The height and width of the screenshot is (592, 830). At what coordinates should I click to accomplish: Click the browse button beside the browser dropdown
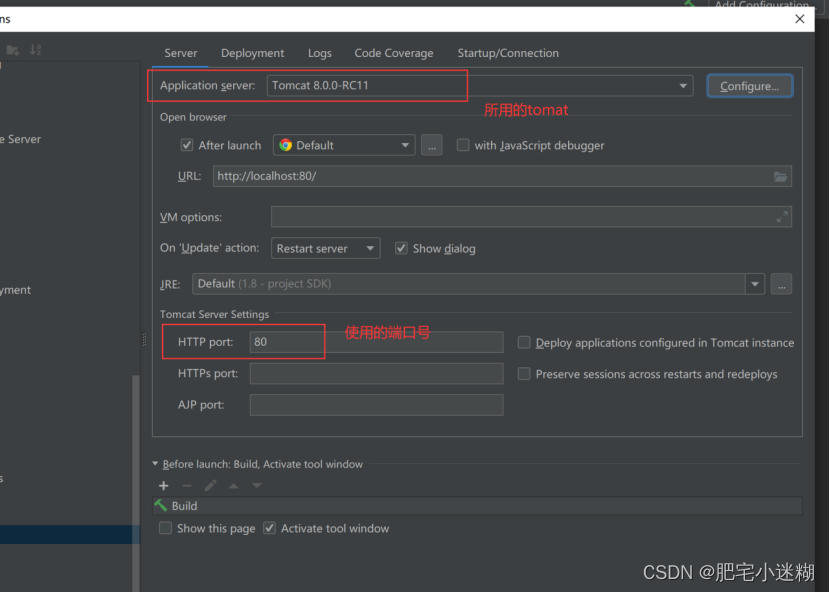[x=432, y=145]
